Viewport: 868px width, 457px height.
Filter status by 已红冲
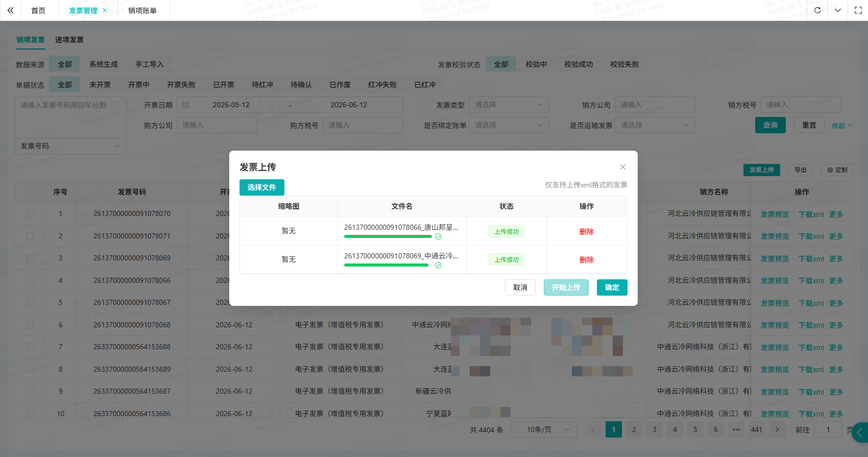pos(425,85)
